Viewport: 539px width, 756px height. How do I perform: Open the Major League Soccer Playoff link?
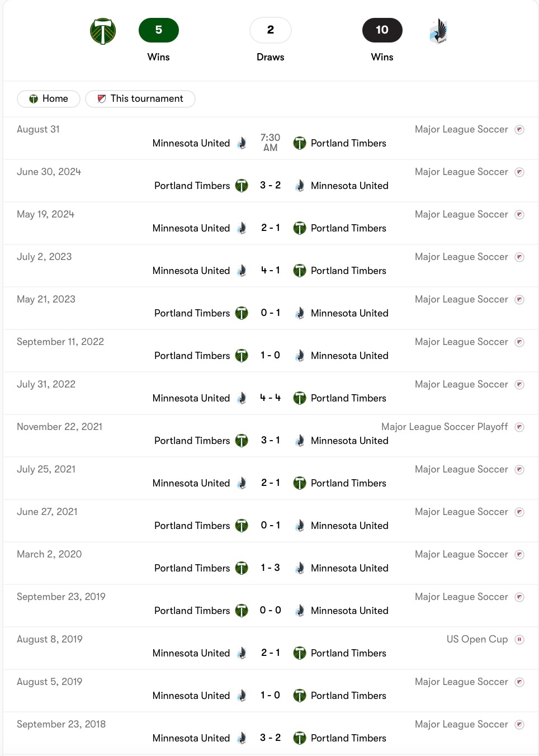click(x=445, y=427)
